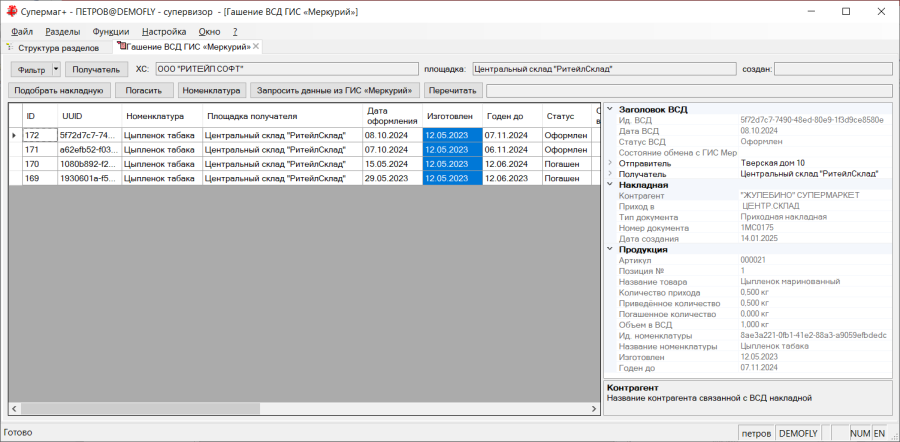Click the Погасить button

[144, 91]
